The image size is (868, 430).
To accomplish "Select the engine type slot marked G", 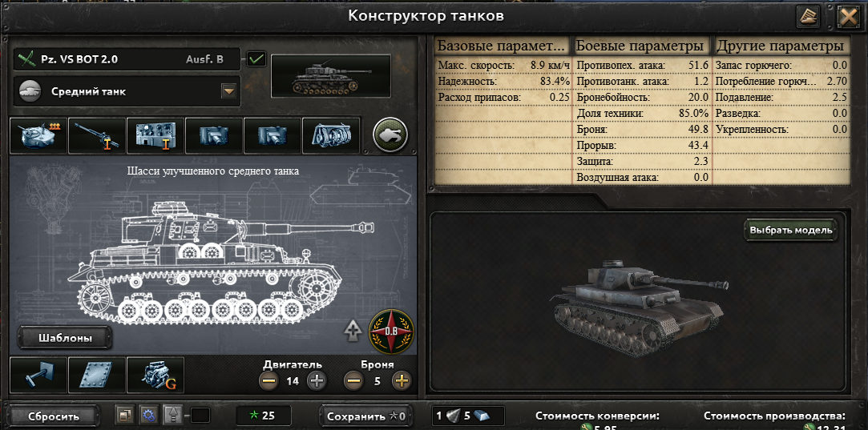I will click(155, 375).
